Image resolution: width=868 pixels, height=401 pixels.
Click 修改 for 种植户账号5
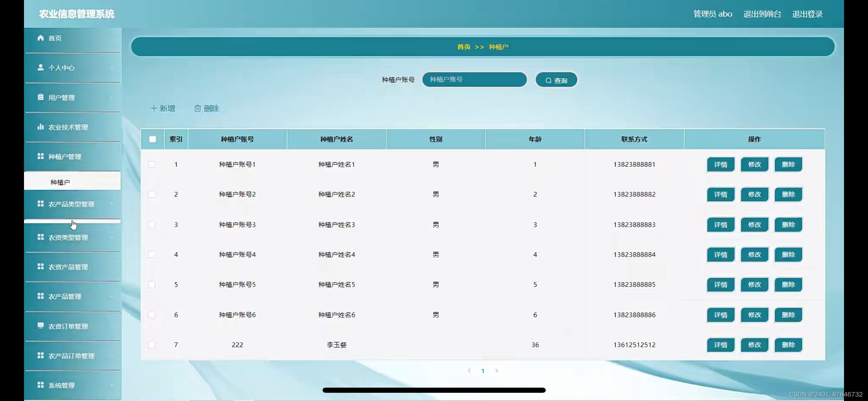coord(754,284)
